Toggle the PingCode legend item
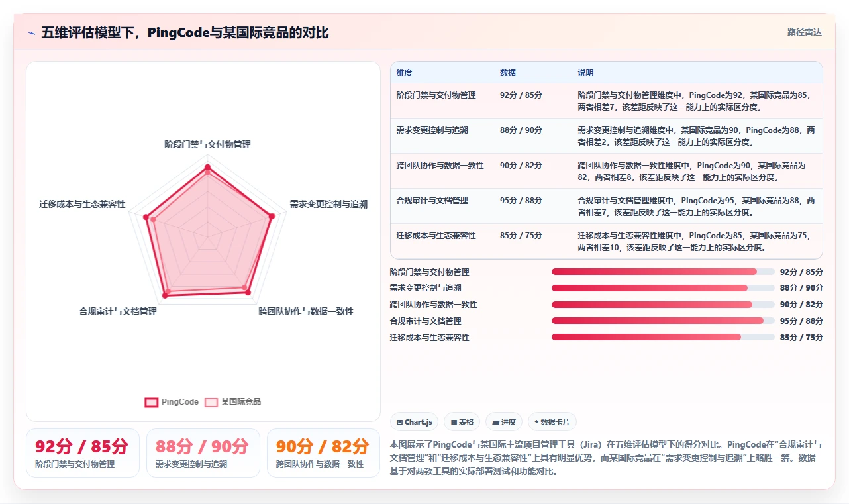Viewport: 849px width, 504px height. pos(172,402)
